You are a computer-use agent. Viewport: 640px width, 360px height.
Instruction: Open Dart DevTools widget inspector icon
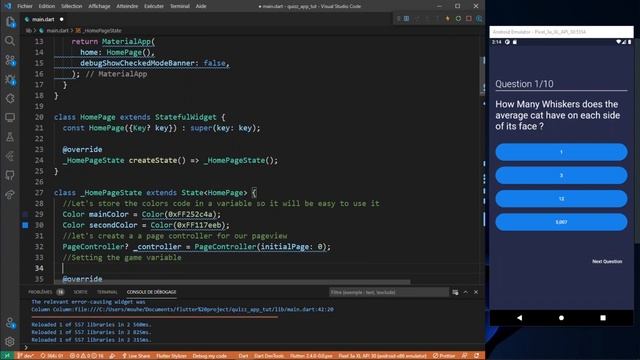click(479, 19)
